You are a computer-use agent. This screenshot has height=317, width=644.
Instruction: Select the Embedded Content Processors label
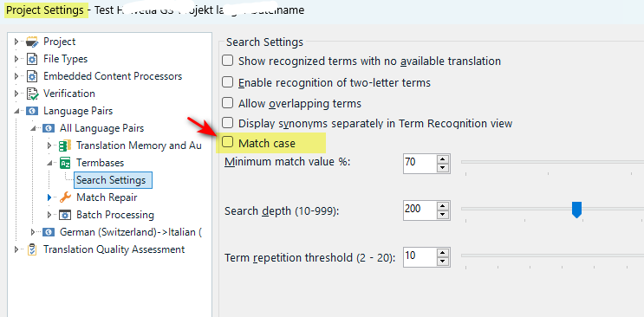(113, 76)
